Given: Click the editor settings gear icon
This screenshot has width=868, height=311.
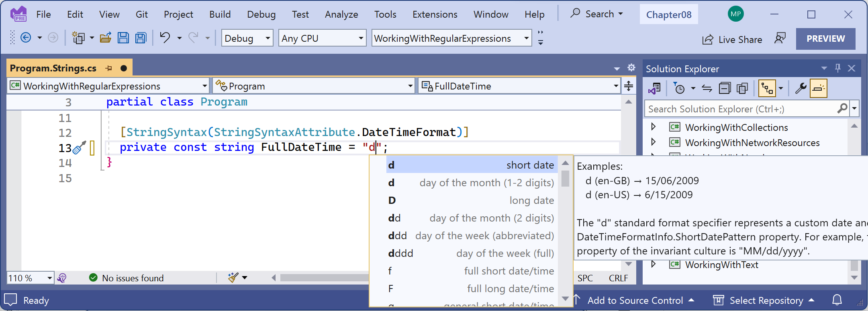Looking at the screenshot, I should (x=631, y=67).
